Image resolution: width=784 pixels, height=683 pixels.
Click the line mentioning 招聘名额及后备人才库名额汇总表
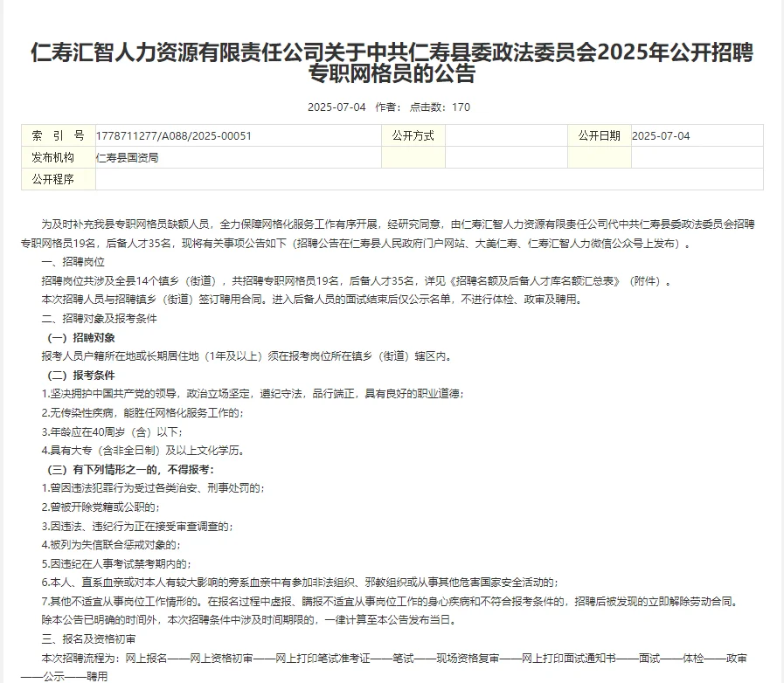(357, 280)
